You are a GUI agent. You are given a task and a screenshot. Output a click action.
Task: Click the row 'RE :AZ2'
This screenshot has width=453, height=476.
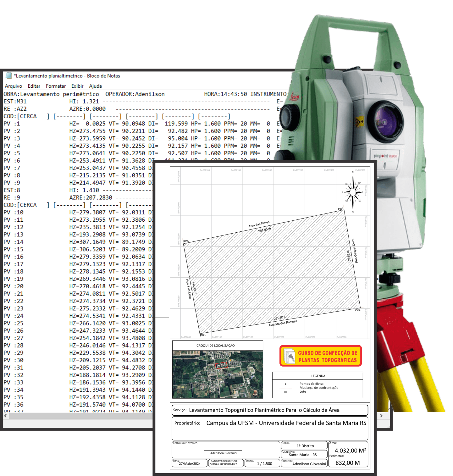[15, 109]
